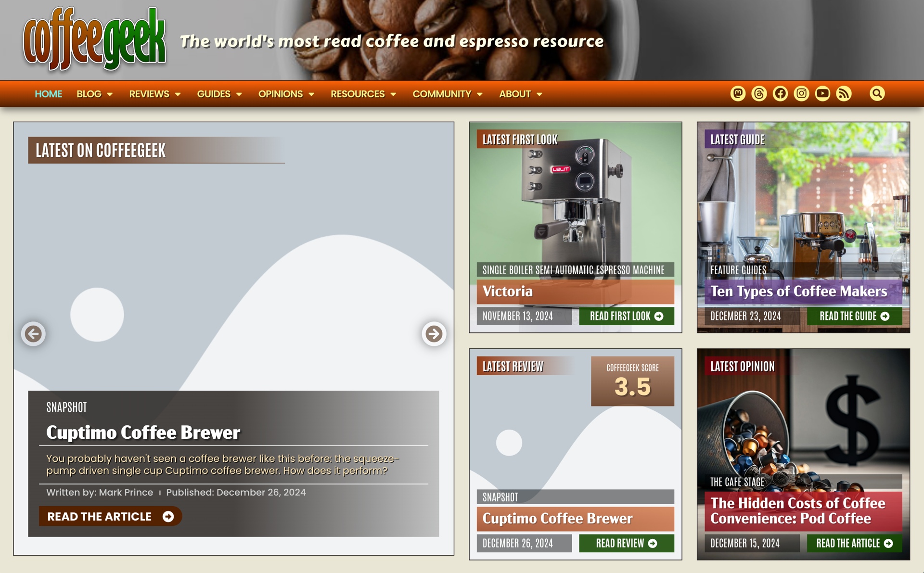Open the Instagram profile icon
Screen dimensions: 924x573
[801, 93]
